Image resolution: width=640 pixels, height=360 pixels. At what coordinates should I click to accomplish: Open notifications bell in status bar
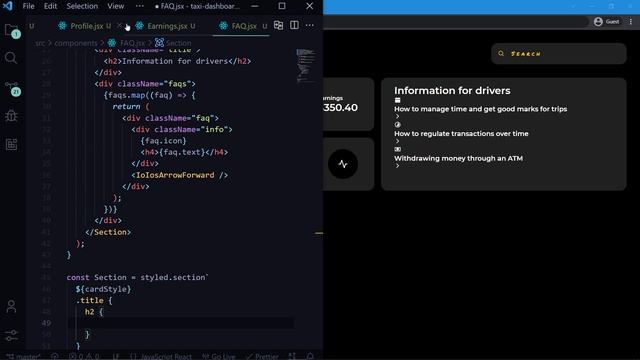(x=310, y=356)
